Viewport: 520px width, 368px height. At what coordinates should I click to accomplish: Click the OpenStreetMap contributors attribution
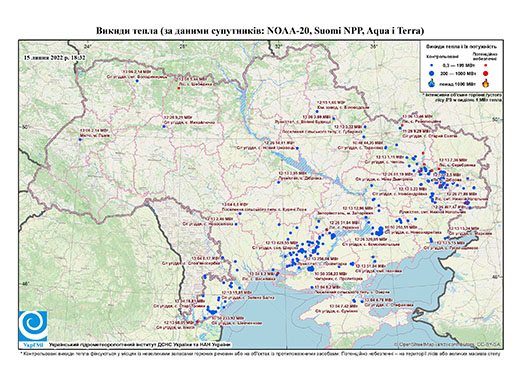click(447, 344)
